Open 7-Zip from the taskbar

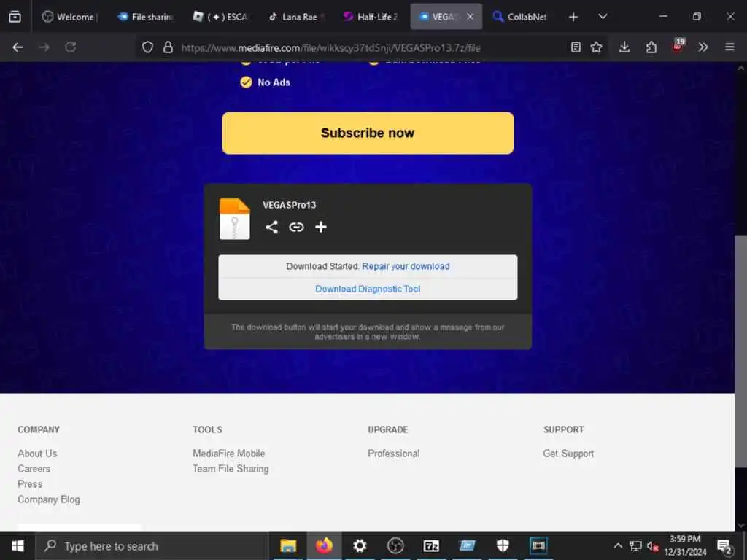pos(431,545)
